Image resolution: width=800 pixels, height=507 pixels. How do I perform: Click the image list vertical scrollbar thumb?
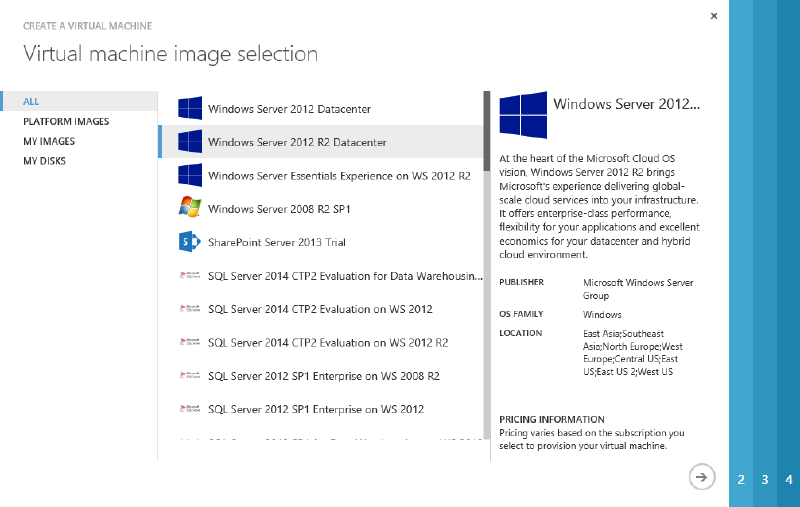tap(487, 131)
